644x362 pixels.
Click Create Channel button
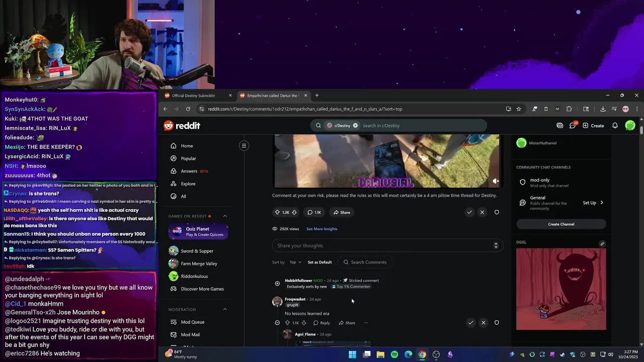[x=561, y=224]
